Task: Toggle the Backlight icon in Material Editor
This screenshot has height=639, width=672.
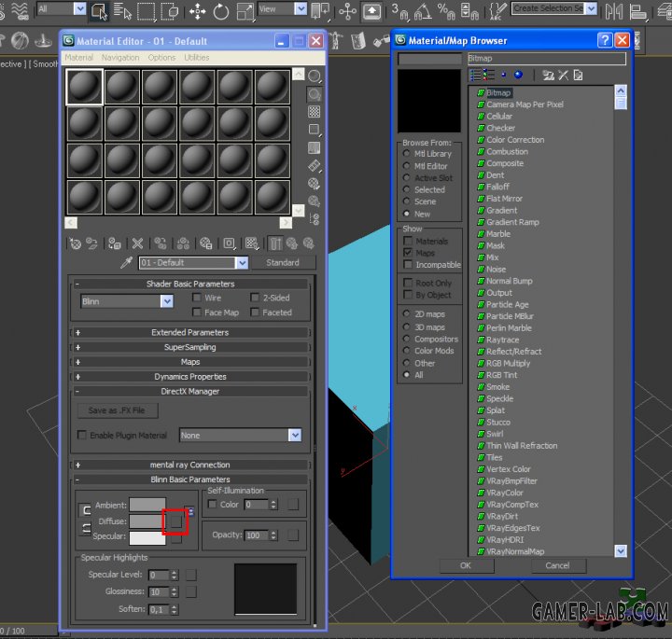Action: [315, 94]
